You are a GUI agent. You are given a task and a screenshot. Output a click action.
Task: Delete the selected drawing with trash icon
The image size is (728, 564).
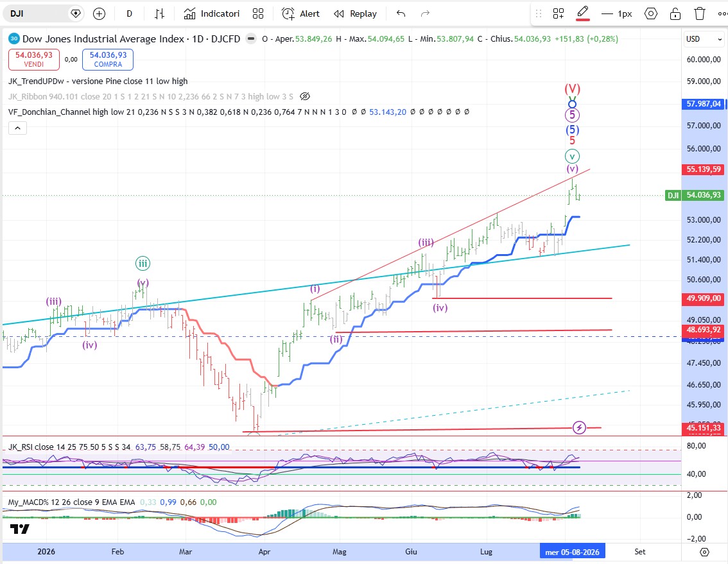(699, 14)
